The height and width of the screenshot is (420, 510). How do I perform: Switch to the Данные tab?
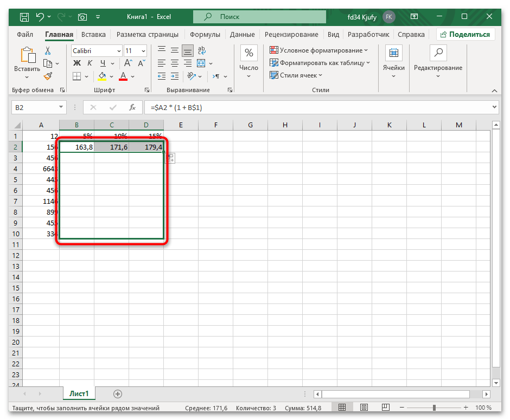pos(243,35)
